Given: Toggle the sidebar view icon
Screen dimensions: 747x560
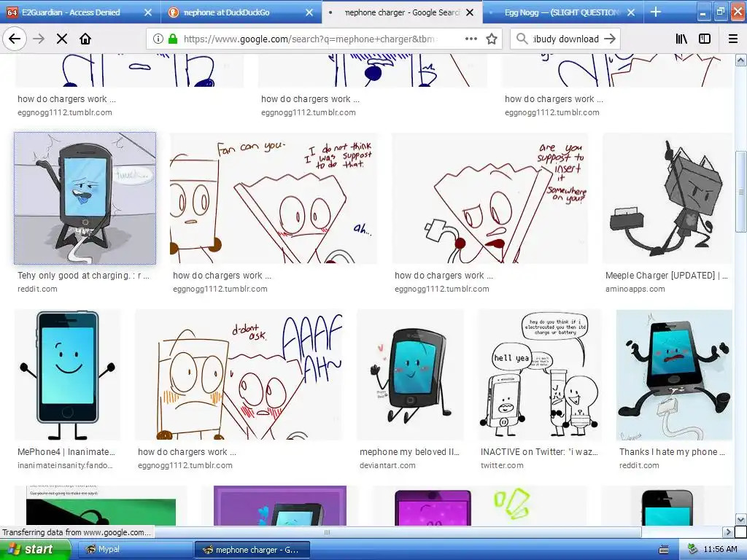Looking at the screenshot, I should [705, 39].
